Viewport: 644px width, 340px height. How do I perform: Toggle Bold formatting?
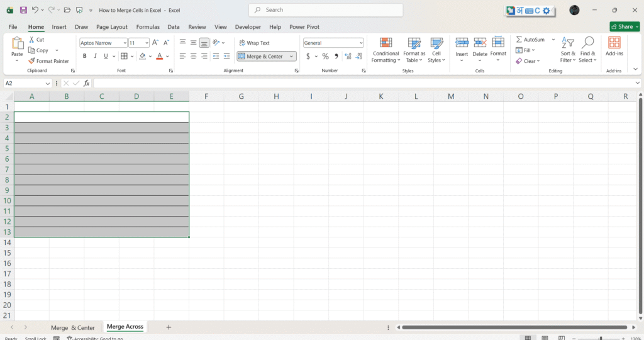pyautogui.click(x=85, y=56)
